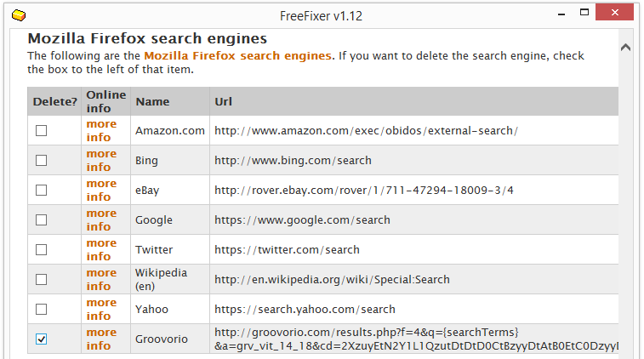Check the Bing delete checkbox
The width and height of the screenshot is (644, 359).
coord(41,160)
